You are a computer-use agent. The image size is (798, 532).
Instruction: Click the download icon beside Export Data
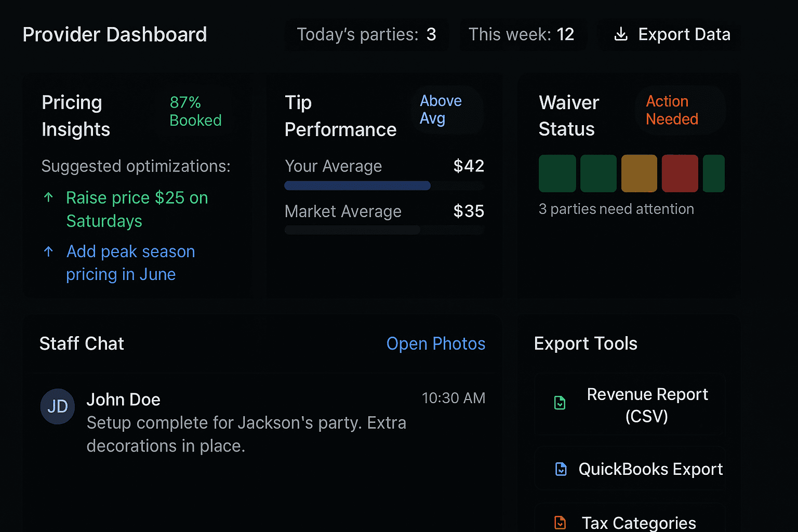pos(620,34)
